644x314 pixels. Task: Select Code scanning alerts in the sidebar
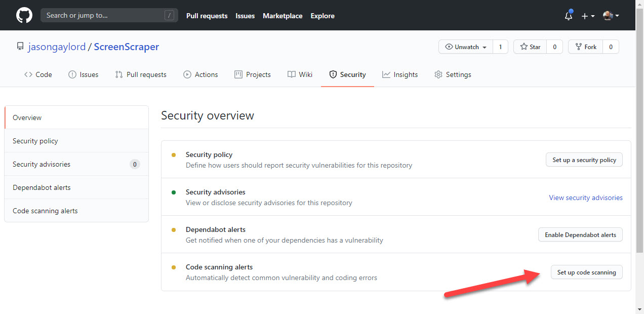76,211
